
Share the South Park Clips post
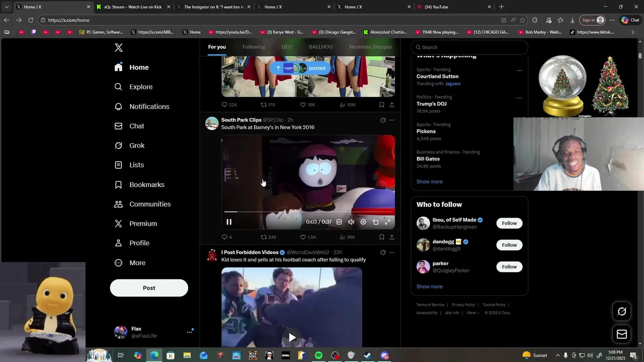(392, 237)
